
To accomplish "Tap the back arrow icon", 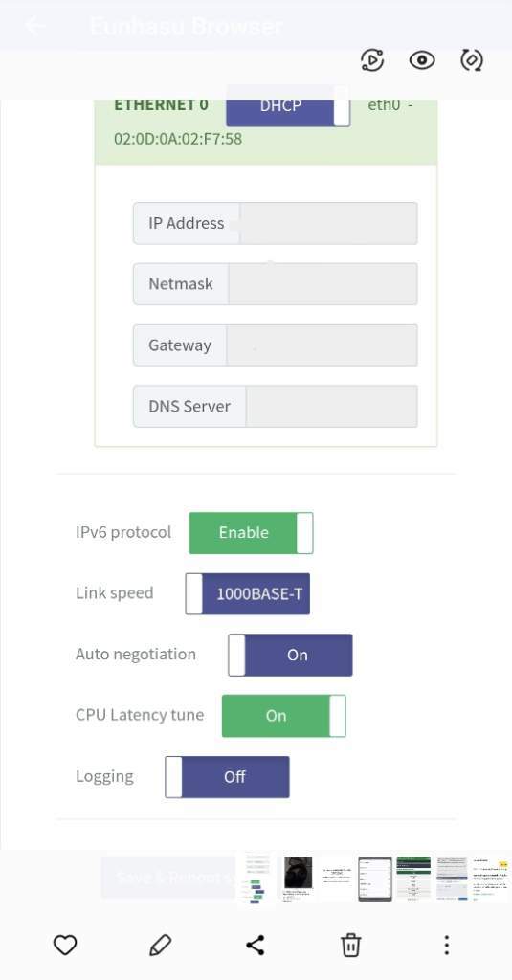I will (35, 26).
